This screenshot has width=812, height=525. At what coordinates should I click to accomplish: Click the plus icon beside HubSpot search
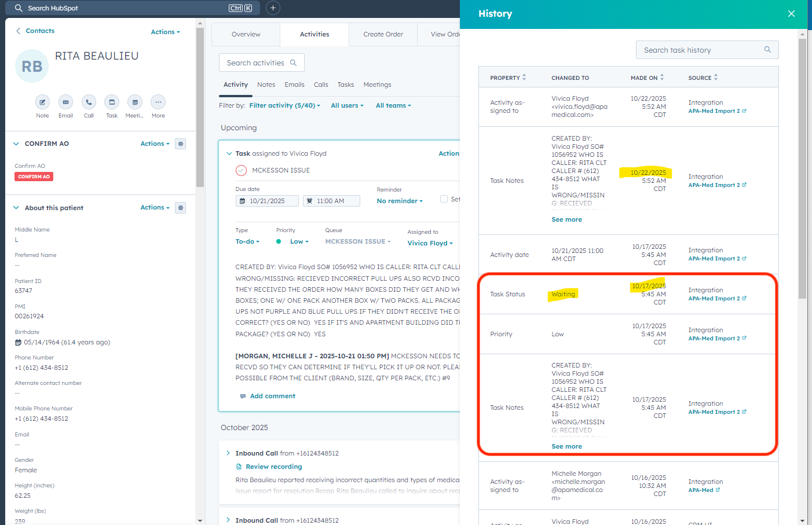click(x=273, y=8)
